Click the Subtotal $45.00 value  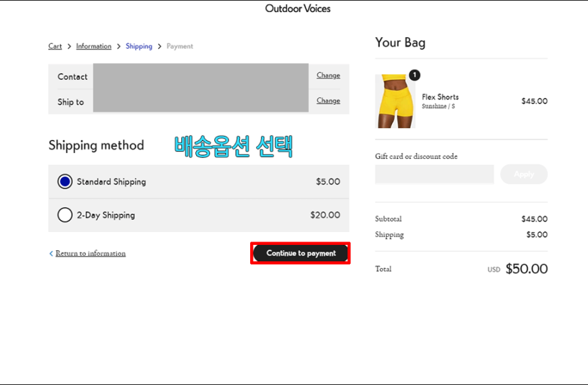535,219
